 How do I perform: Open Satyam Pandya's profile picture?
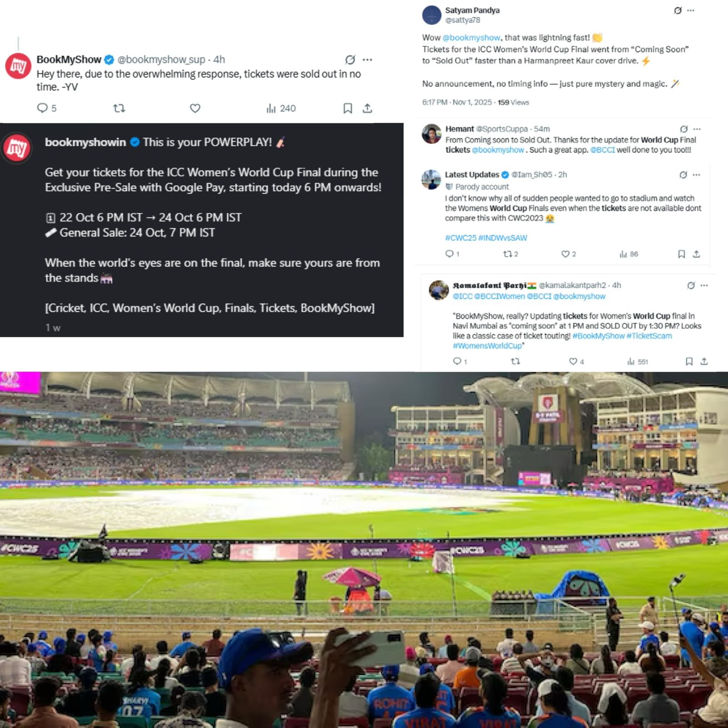click(432, 15)
